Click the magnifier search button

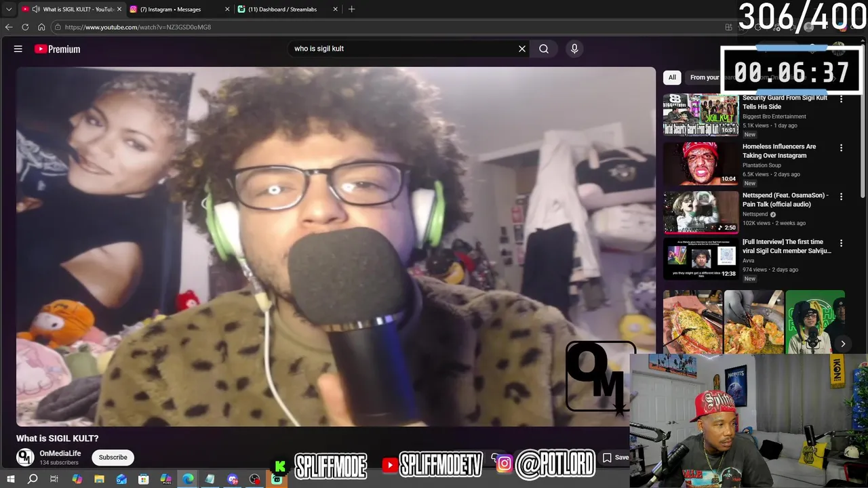tap(544, 49)
